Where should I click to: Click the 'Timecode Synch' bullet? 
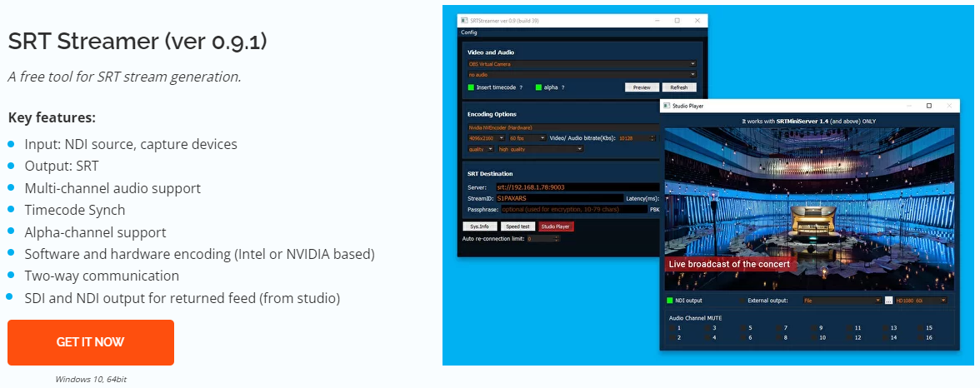(75, 210)
